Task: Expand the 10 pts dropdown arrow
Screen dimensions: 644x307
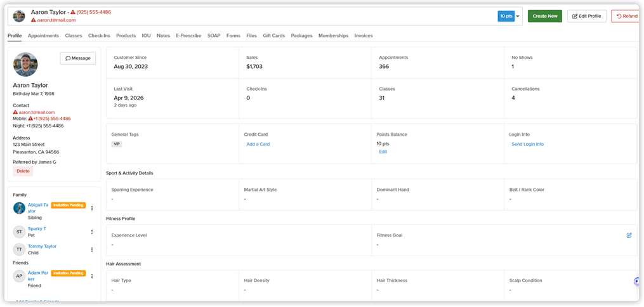Action: point(518,16)
